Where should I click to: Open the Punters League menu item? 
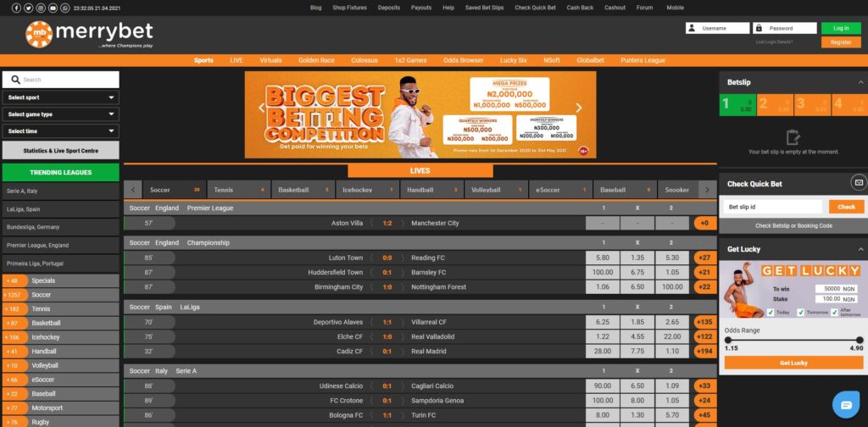[643, 60]
